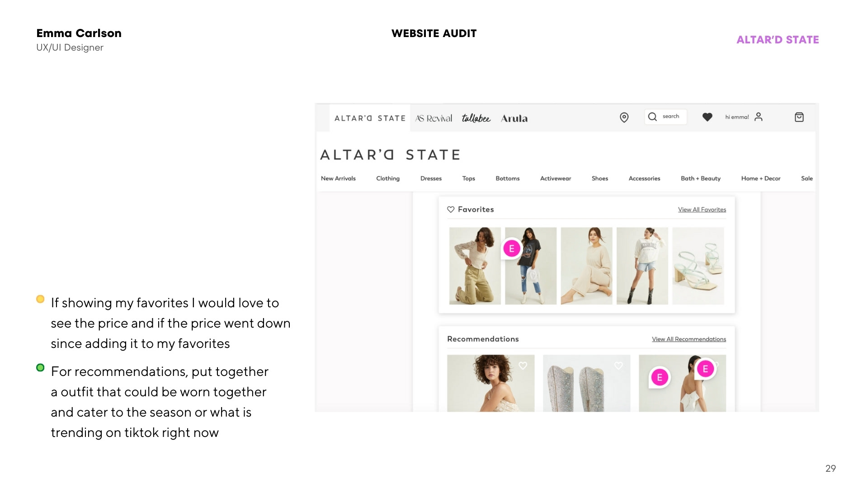Switch to the Arula brand tab

click(514, 118)
